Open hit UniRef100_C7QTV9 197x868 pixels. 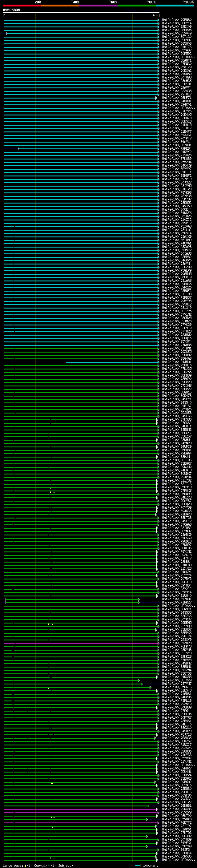coord(176,189)
